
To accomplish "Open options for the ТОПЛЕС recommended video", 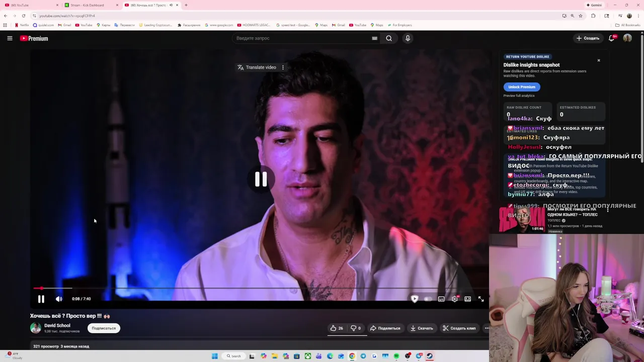I will click(x=608, y=210).
